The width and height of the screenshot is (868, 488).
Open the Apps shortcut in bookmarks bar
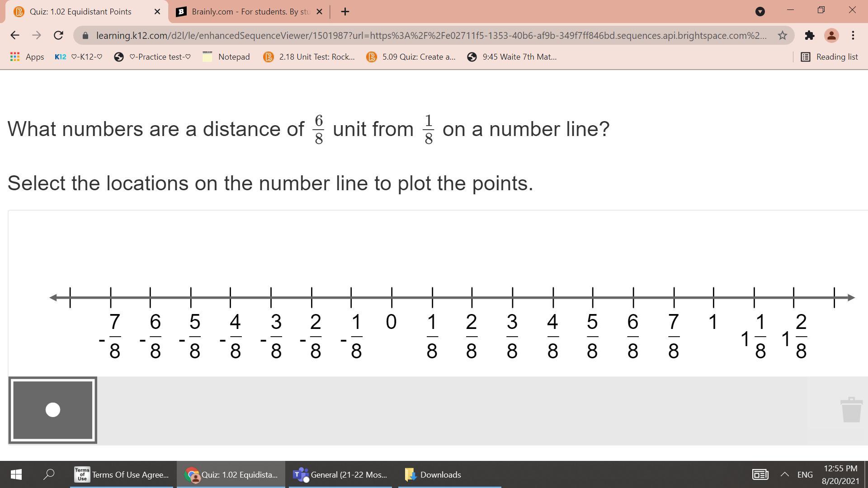pyautogui.click(x=27, y=56)
